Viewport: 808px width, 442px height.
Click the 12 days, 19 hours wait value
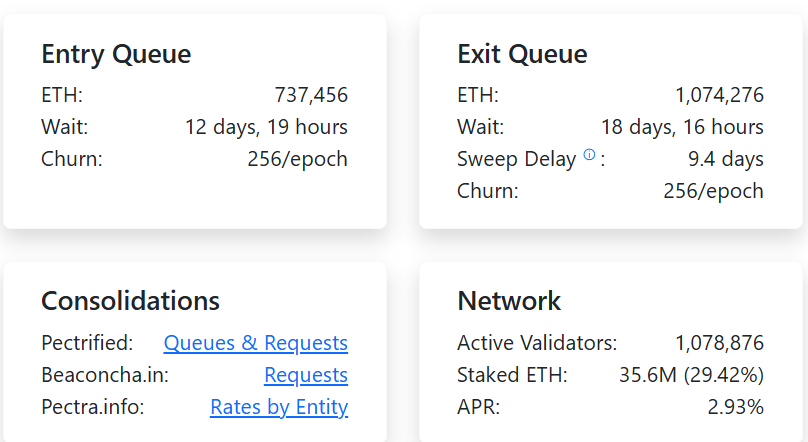pos(266,127)
